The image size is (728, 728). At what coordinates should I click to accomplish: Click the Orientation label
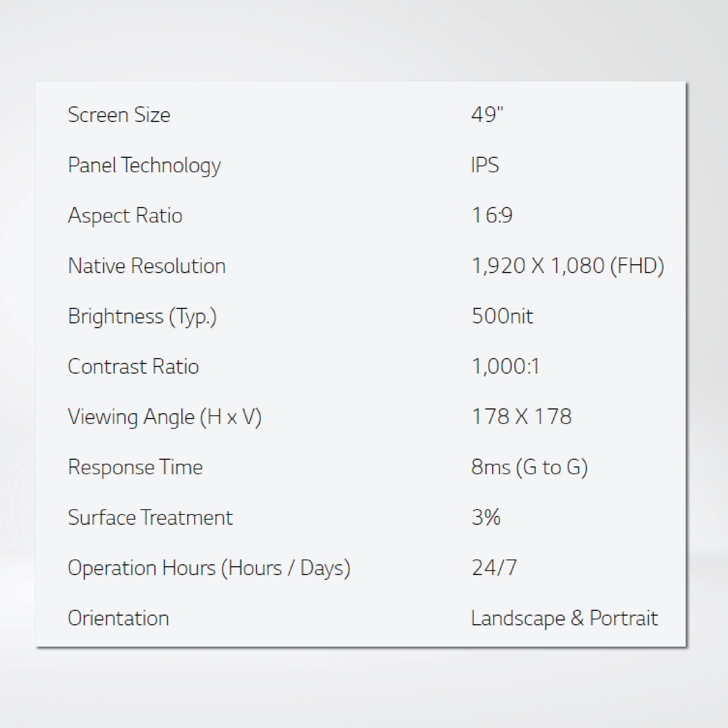(x=118, y=618)
